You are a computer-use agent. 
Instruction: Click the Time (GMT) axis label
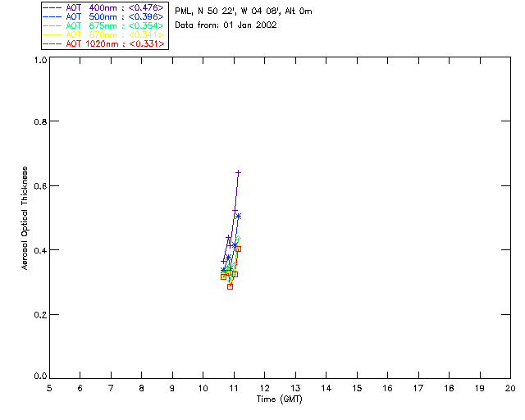coord(279,399)
